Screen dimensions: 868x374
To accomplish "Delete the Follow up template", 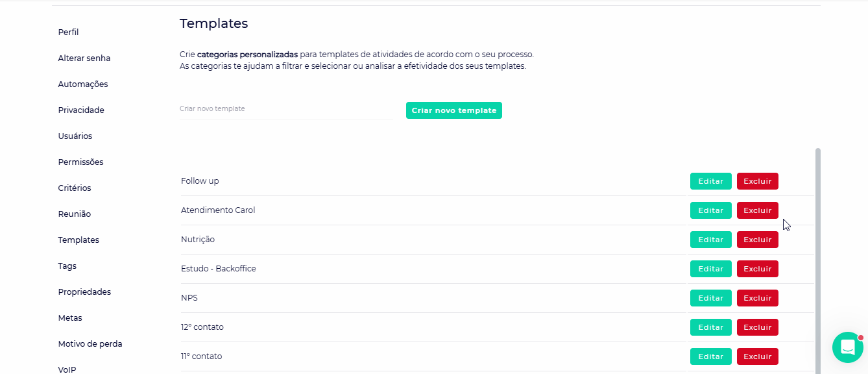I will [757, 181].
